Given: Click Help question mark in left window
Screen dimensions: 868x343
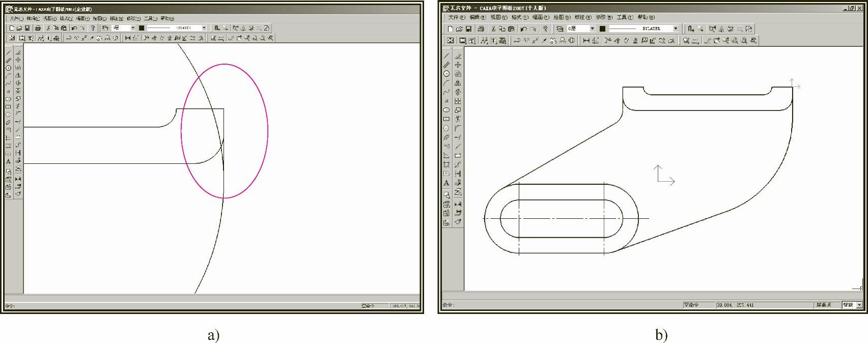Looking at the screenshot, I should [93, 28].
